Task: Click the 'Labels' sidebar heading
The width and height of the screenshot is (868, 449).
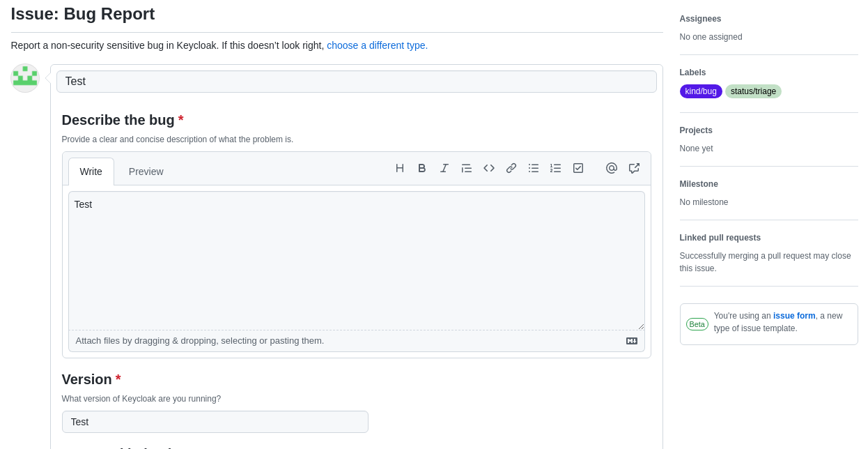Action: [693, 73]
